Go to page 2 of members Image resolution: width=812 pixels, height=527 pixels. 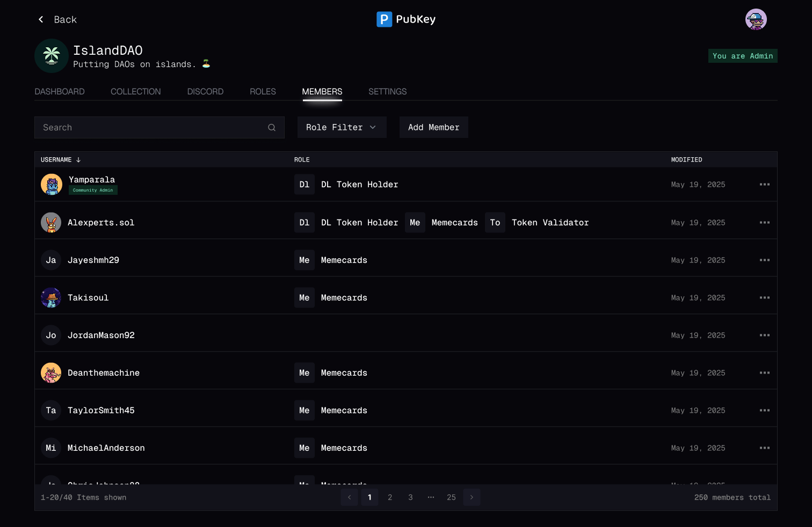coord(390,497)
